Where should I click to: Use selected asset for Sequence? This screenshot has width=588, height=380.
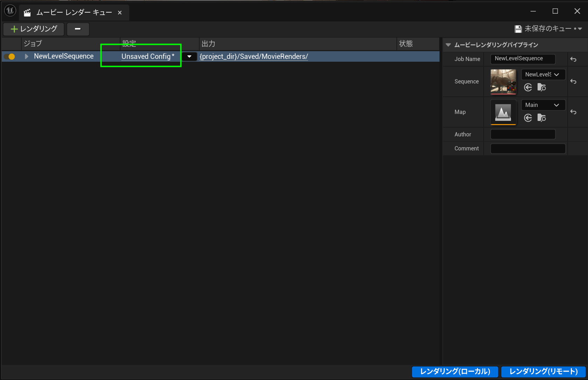coord(528,87)
